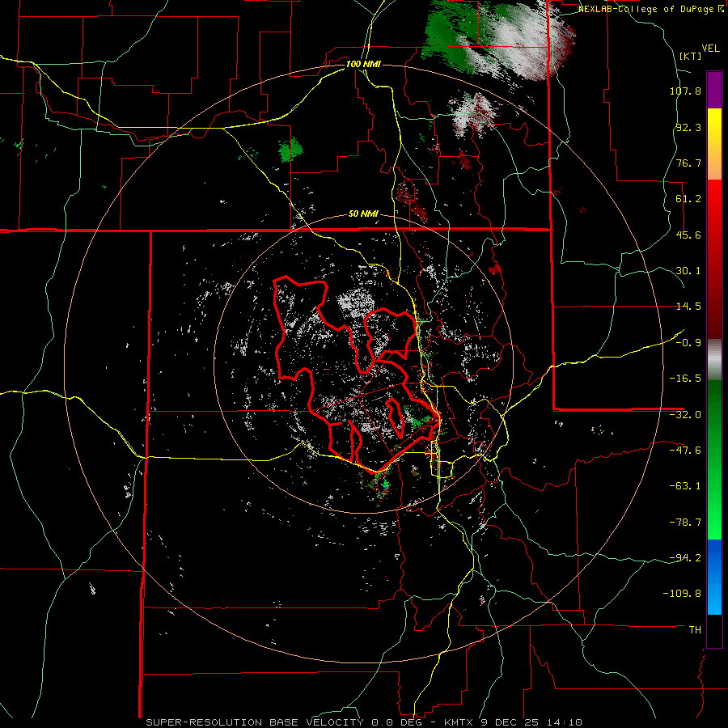Pick the green segment of the velocity bar
728x728 pixels.
[x=714, y=459]
